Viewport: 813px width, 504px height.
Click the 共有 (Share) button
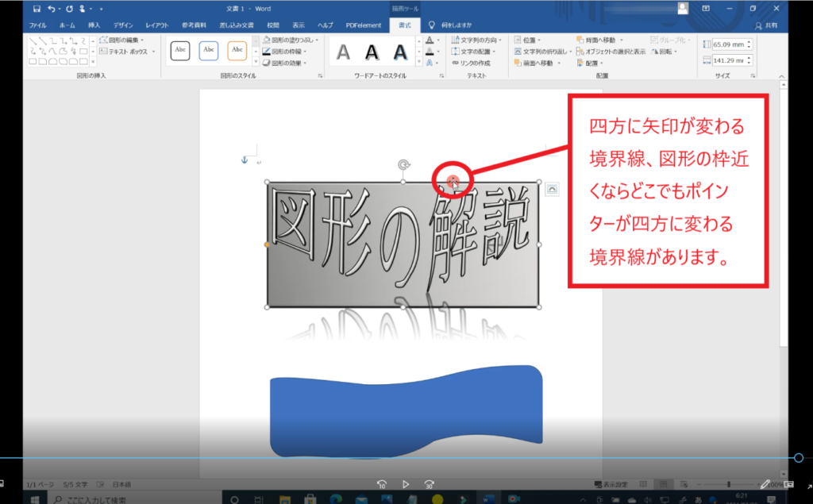click(x=766, y=25)
